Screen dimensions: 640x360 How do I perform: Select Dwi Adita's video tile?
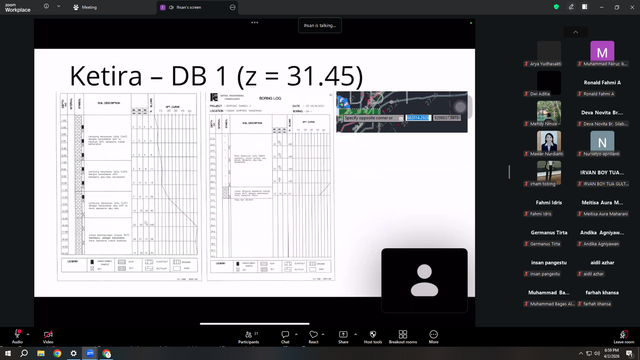[x=549, y=82]
